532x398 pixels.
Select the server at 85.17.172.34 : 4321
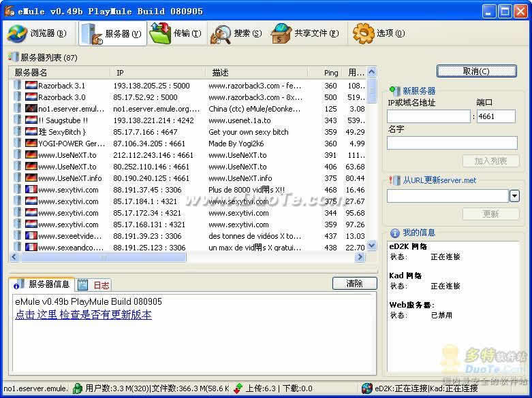click(147, 213)
